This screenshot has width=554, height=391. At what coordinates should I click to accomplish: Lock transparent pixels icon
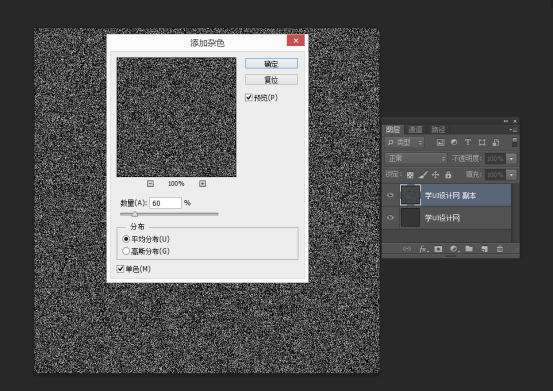[x=410, y=175]
